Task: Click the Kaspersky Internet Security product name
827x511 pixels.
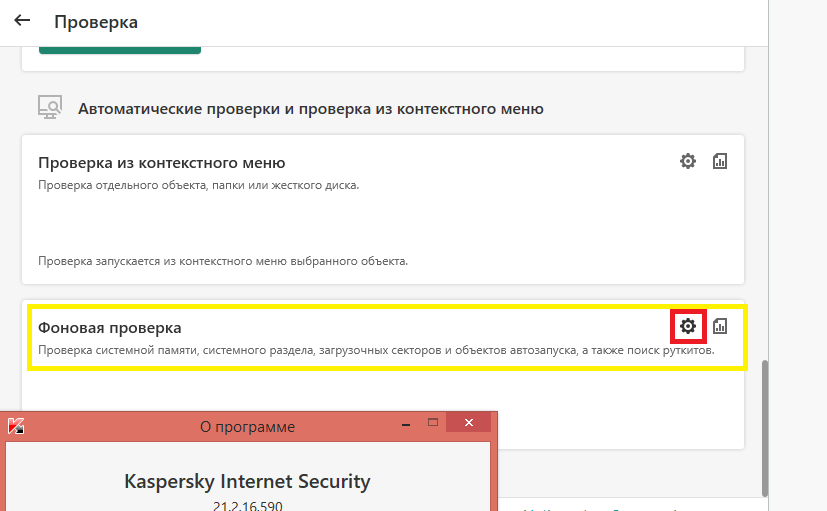Action: click(x=247, y=481)
